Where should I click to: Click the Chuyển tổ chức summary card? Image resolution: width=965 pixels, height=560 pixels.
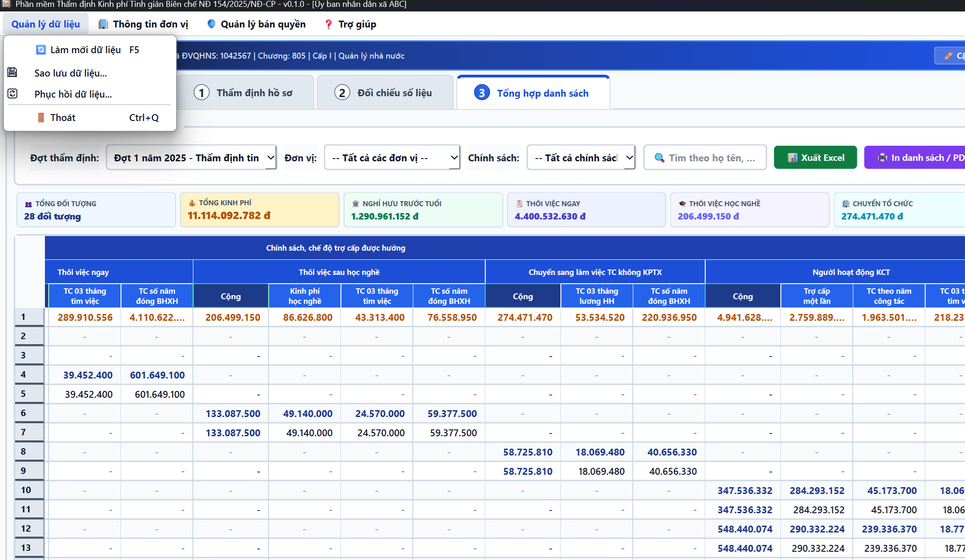[899, 210]
